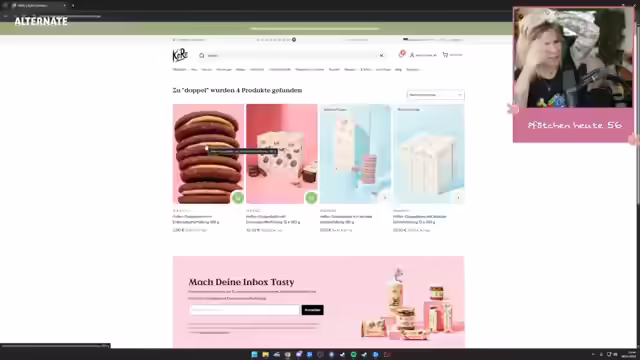
Task: Click the arrow button on third product
Action: 384,198
